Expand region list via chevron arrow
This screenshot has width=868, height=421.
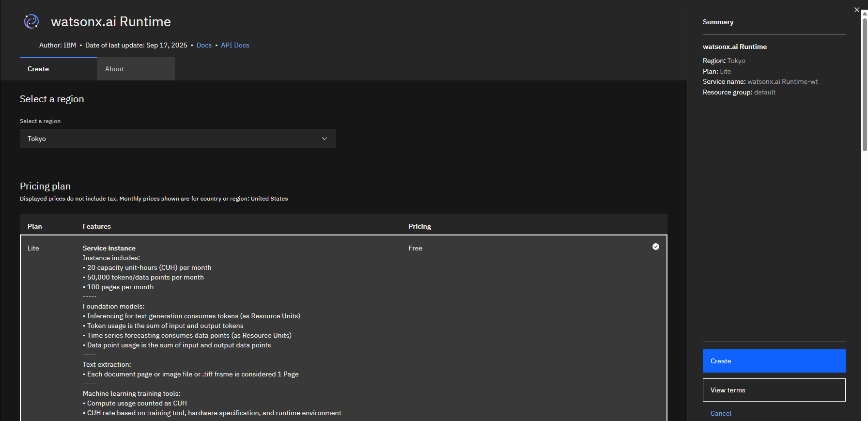pos(325,139)
